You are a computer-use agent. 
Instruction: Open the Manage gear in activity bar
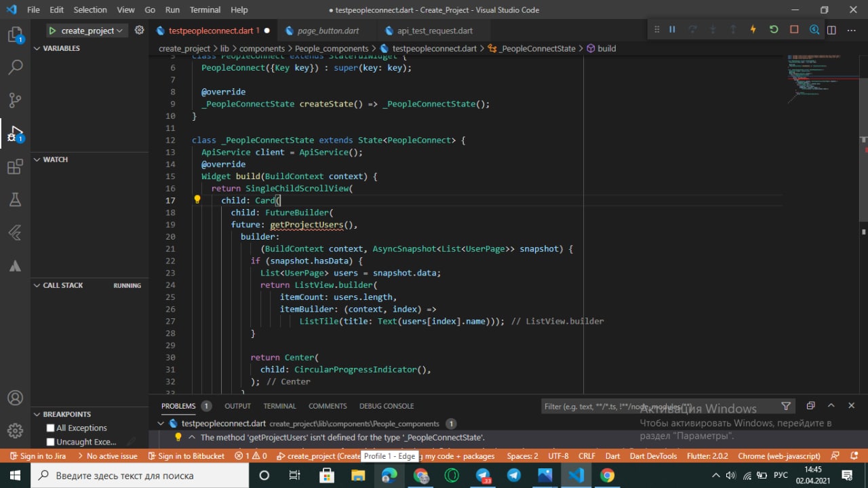[x=15, y=430]
